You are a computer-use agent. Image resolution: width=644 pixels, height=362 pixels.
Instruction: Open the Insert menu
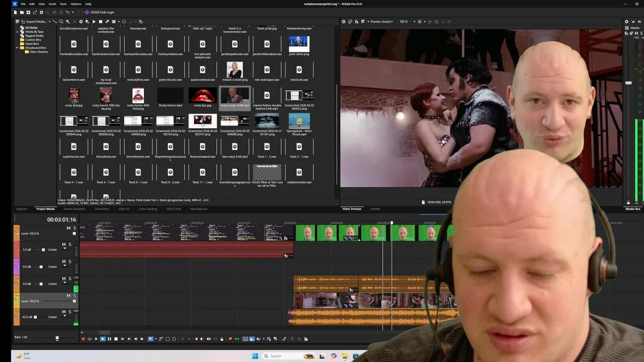click(x=52, y=4)
